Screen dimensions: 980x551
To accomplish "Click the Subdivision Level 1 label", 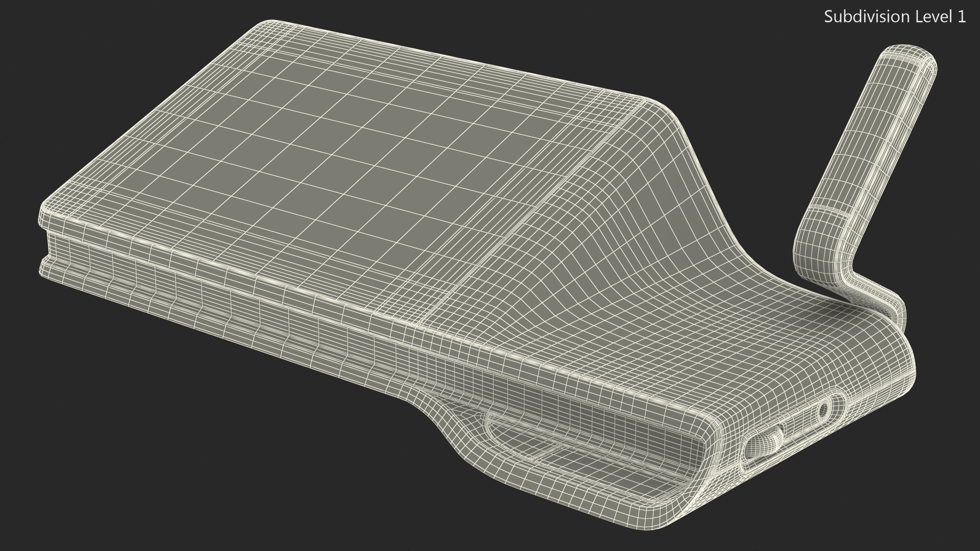I will point(895,17).
